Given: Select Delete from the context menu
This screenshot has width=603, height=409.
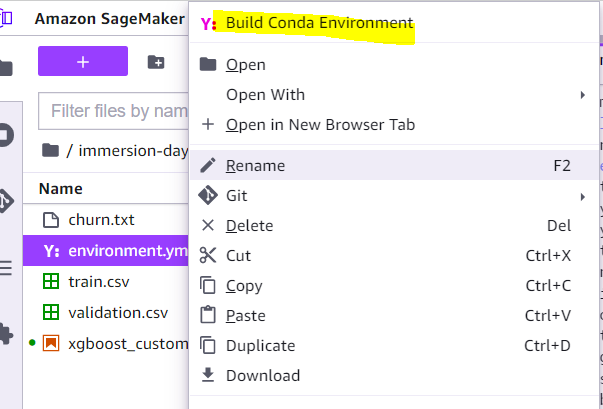Looking at the screenshot, I should 394,226.
